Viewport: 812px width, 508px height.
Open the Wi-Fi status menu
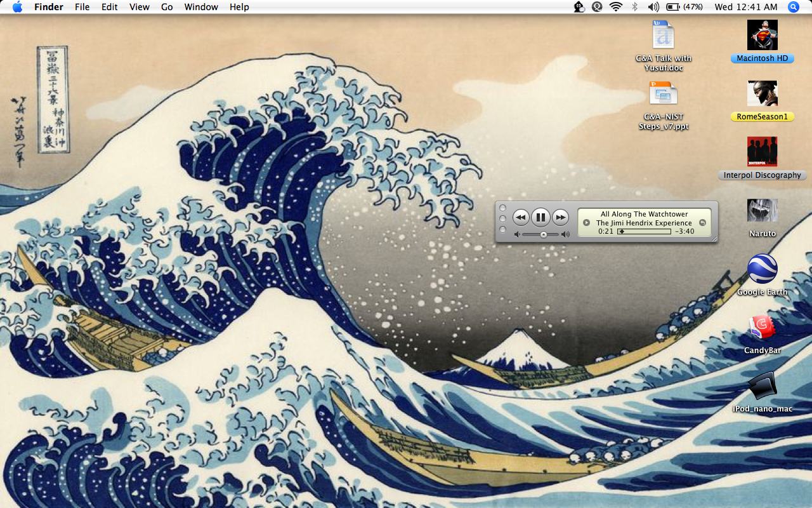click(x=616, y=7)
